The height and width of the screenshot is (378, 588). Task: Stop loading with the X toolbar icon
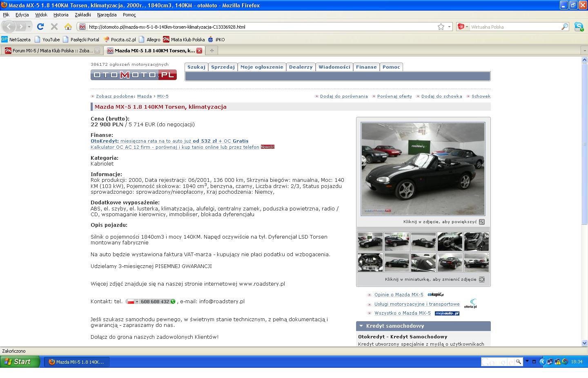(54, 27)
